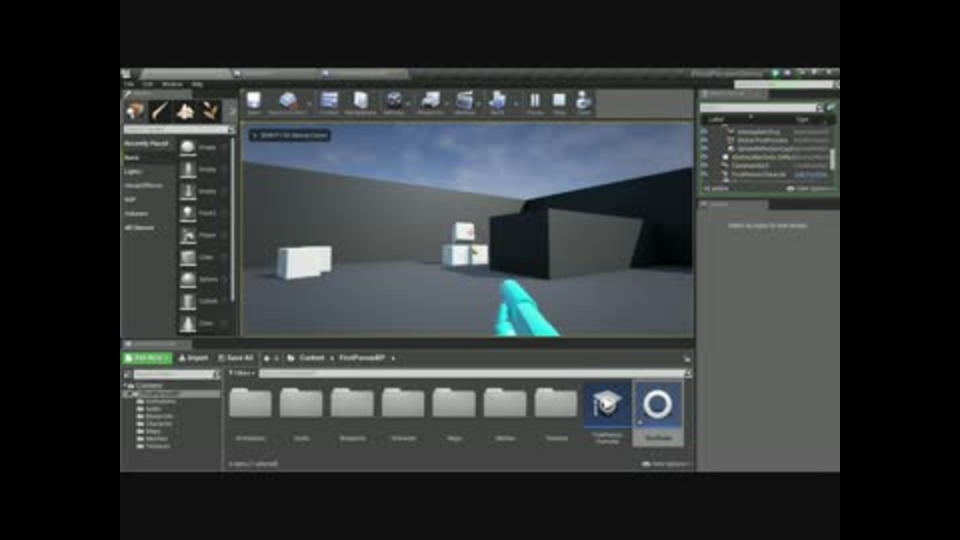This screenshot has height=540, width=960.
Task: Open Source Control from the toolbar
Action: click(x=288, y=101)
